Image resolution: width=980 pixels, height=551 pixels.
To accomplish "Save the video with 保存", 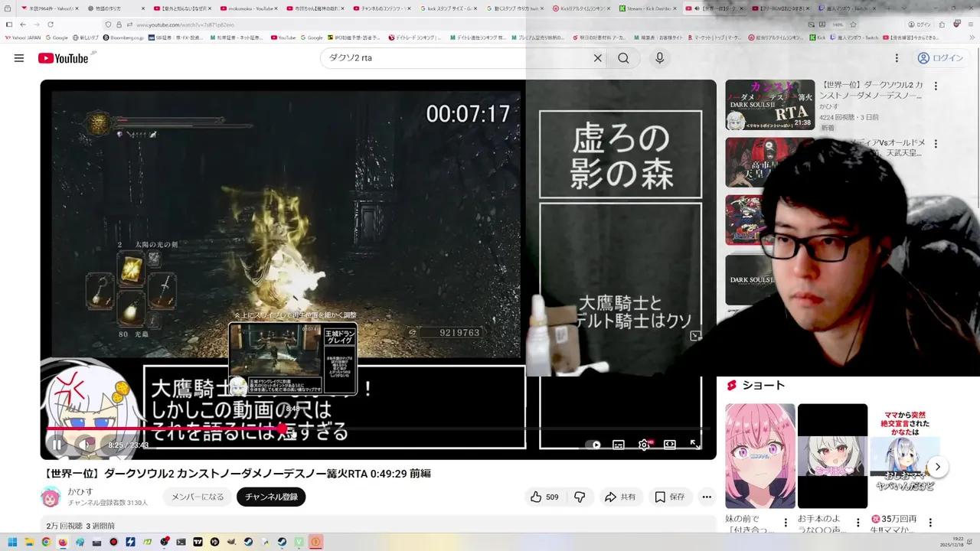I will 670,497.
